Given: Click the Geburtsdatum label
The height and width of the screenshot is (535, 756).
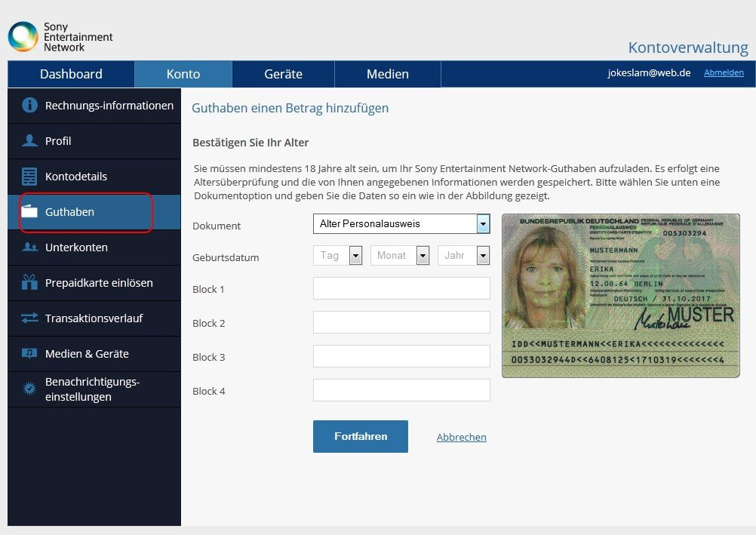Looking at the screenshot, I should click(226, 257).
